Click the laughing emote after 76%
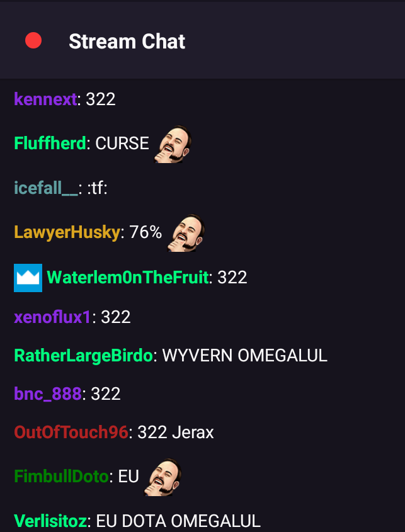The image size is (405, 532). [x=186, y=233]
